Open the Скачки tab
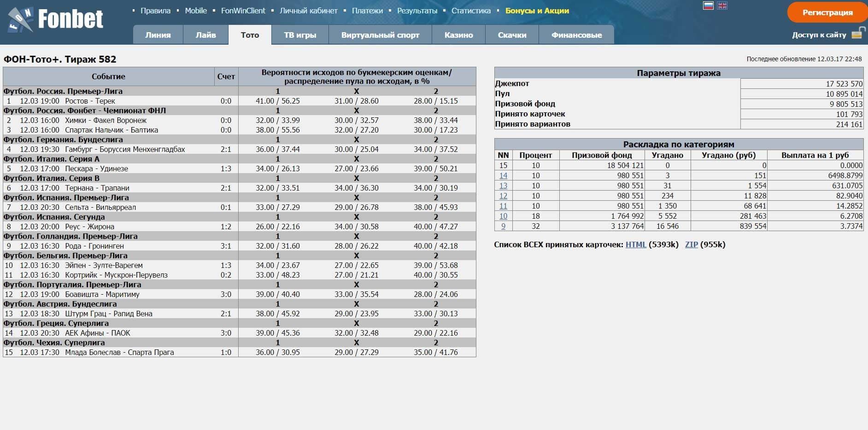Viewport: 868px width, 430px height. [512, 35]
